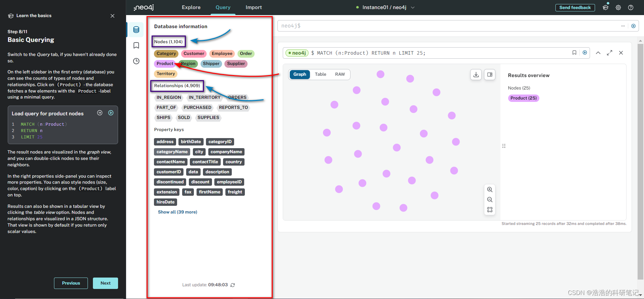This screenshot has height=299, width=644.
Task: Collapse the result frame with chevron
Action: point(598,53)
